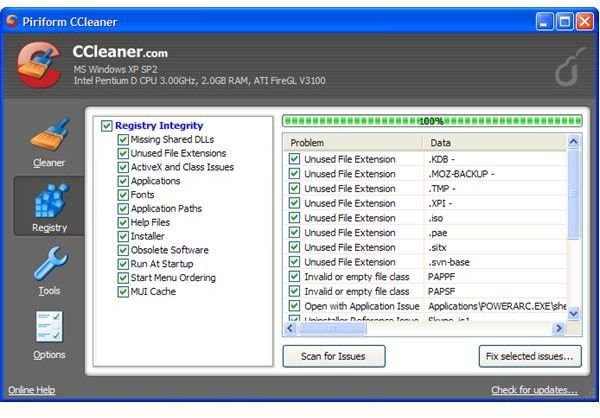Sort by the Data column header
Viewport: 600px width, 418px height.
[x=495, y=143]
